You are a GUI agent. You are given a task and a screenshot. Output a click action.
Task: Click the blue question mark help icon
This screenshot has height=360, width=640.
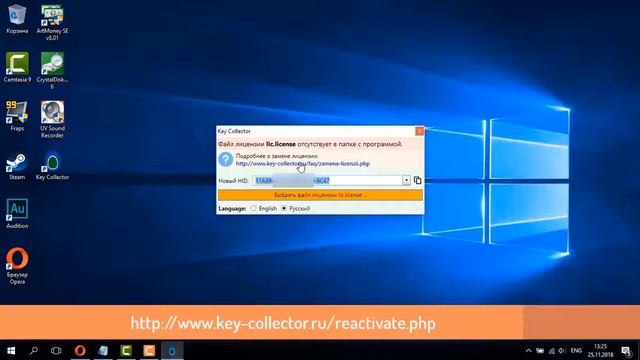click(225, 159)
